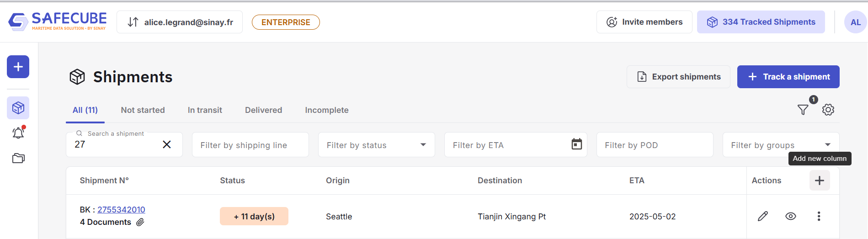Open the filter funnel icon
Image resolution: width=868 pixels, height=239 pixels.
(x=803, y=110)
